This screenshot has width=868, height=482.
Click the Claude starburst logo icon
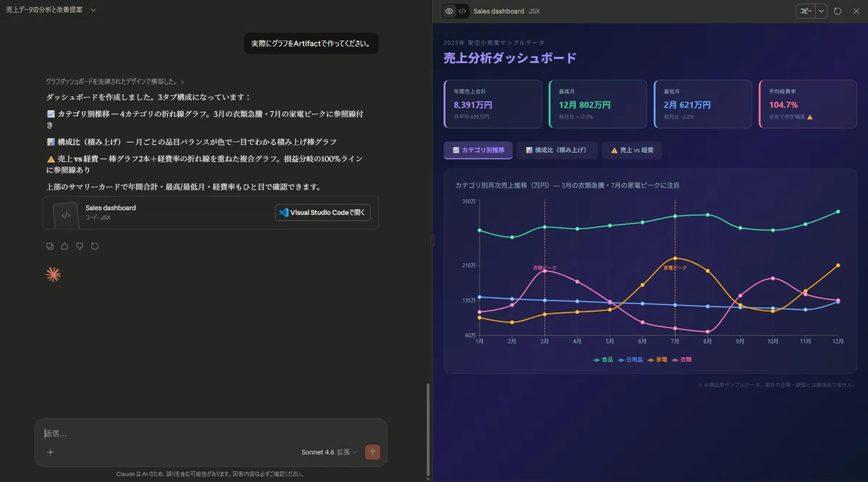[x=53, y=274]
